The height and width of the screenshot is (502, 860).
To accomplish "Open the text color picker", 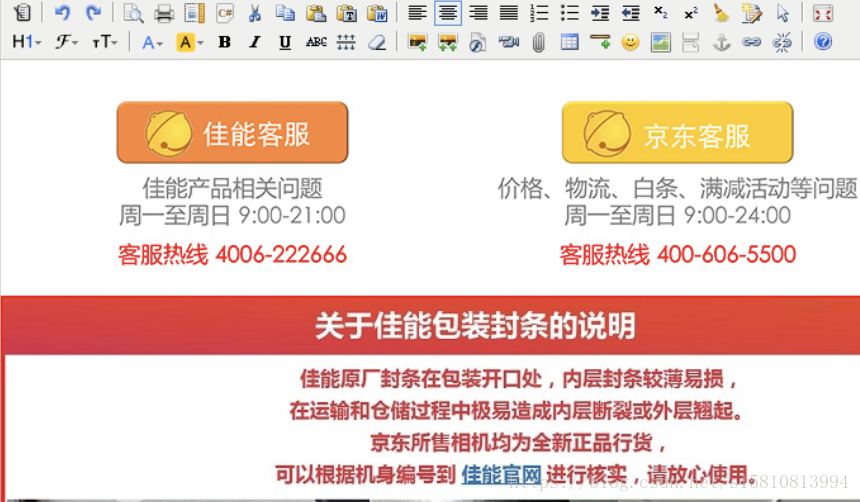I will point(152,42).
